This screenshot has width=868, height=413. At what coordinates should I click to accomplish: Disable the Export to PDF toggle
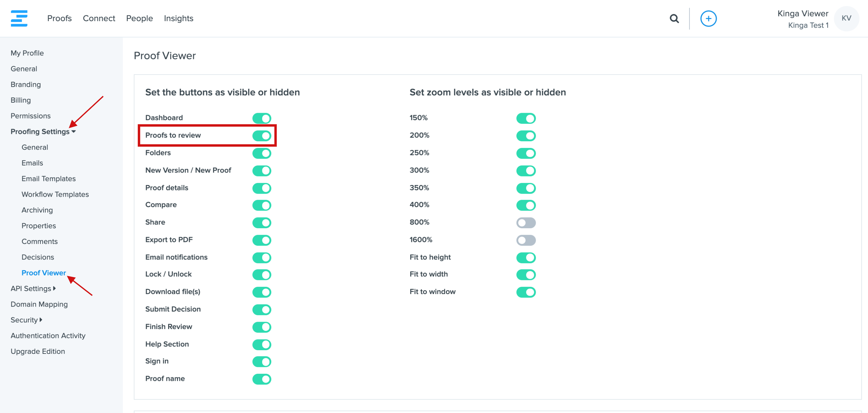[262, 240]
